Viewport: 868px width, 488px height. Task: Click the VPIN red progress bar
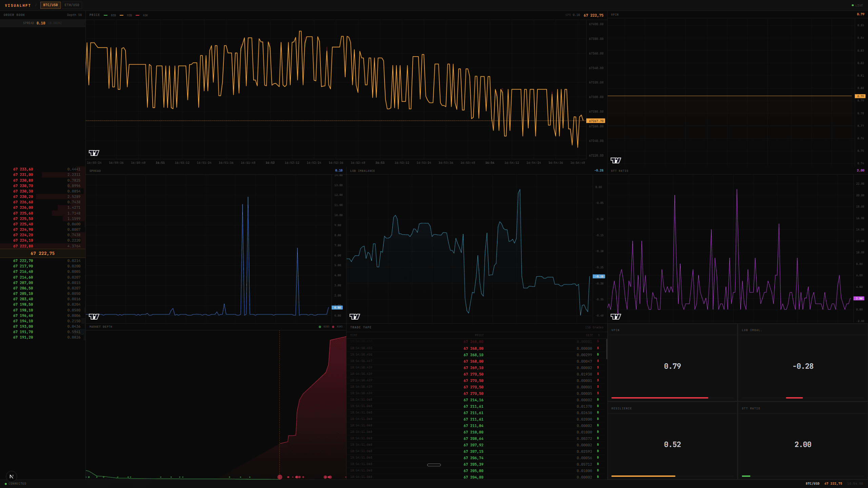(x=659, y=398)
